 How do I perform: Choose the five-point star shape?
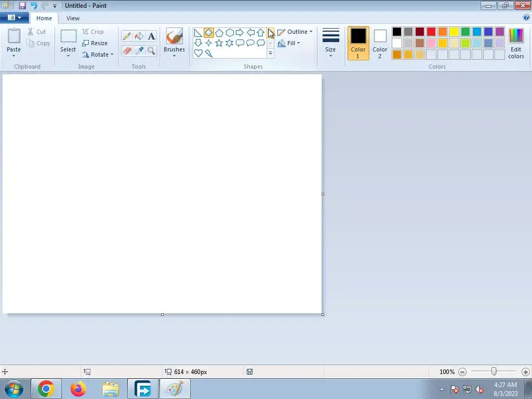coord(219,43)
